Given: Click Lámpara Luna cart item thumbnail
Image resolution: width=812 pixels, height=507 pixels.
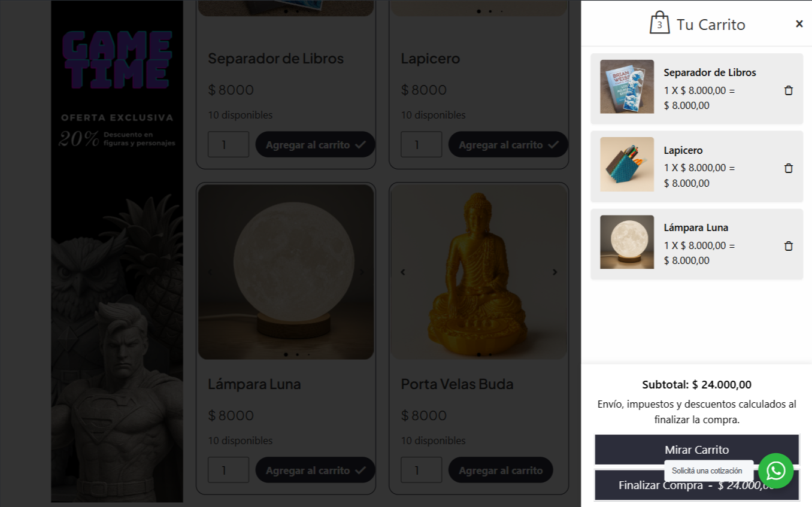Looking at the screenshot, I should pyautogui.click(x=627, y=242).
